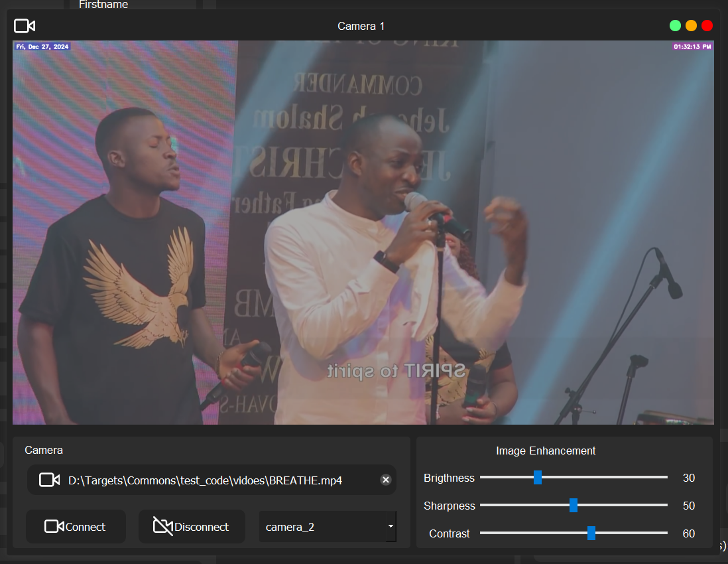
Task: Click the Brightness slider handle
Action: point(538,477)
